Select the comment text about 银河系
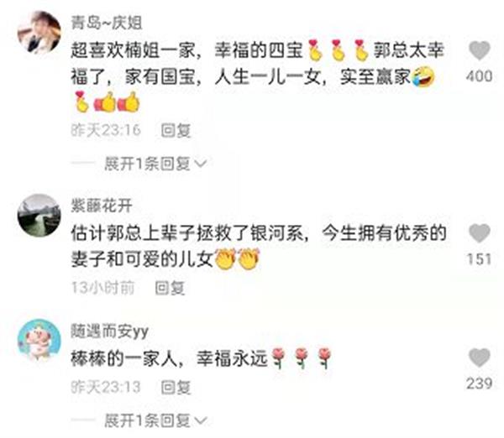 (x=259, y=247)
